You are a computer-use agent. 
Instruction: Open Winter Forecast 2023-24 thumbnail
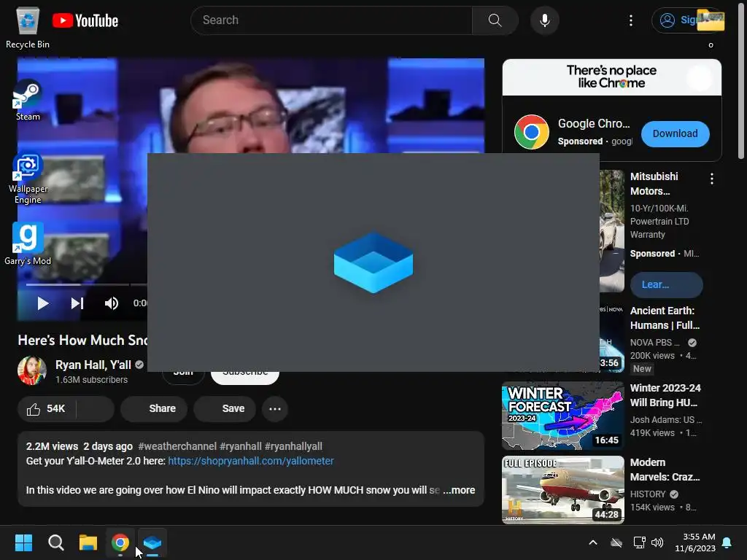[x=562, y=416]
